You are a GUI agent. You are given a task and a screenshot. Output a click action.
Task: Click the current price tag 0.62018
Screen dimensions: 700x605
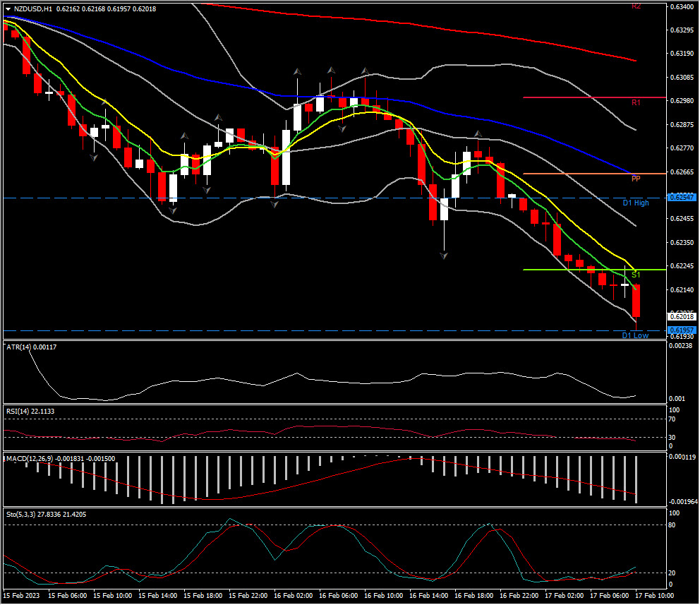682,318
